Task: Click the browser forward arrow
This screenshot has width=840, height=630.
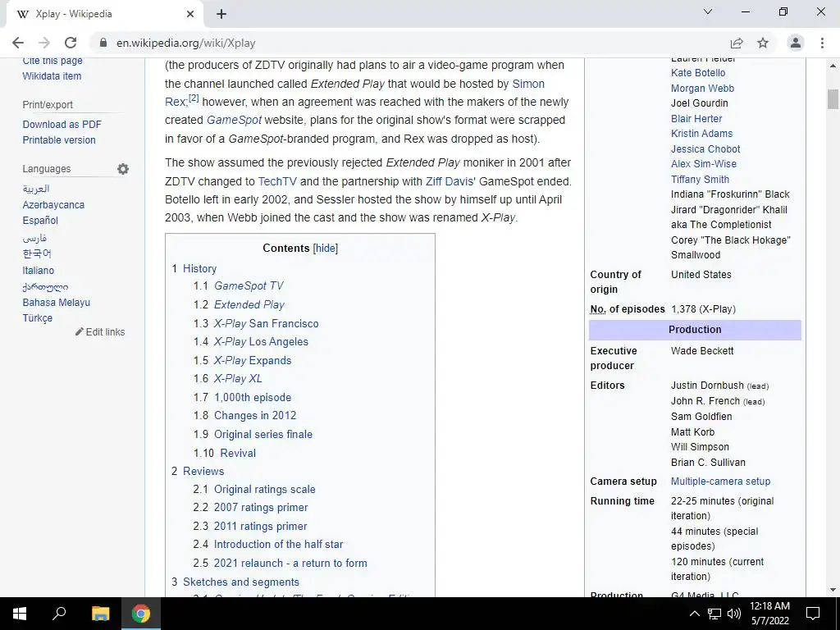Action: point(44,43)
